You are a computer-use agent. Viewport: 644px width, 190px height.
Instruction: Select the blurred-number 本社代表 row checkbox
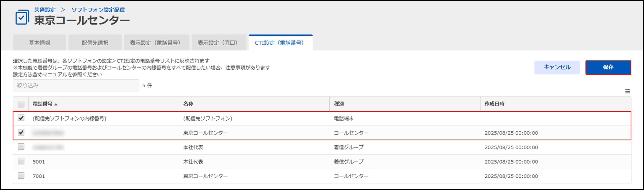(x=21, y=147)
